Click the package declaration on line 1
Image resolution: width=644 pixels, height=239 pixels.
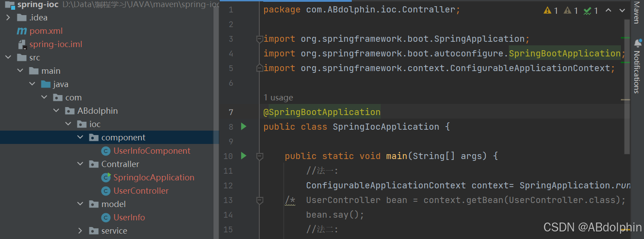tap(362, 10)
